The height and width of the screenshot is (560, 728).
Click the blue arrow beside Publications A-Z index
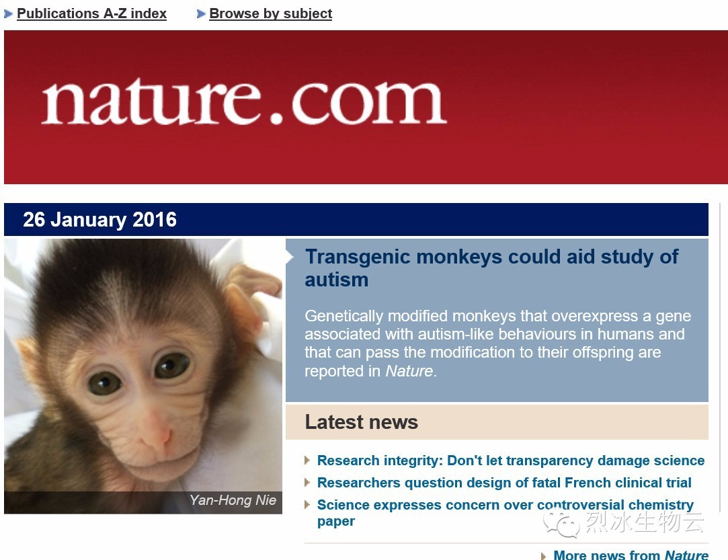click(x=8, y=14)
